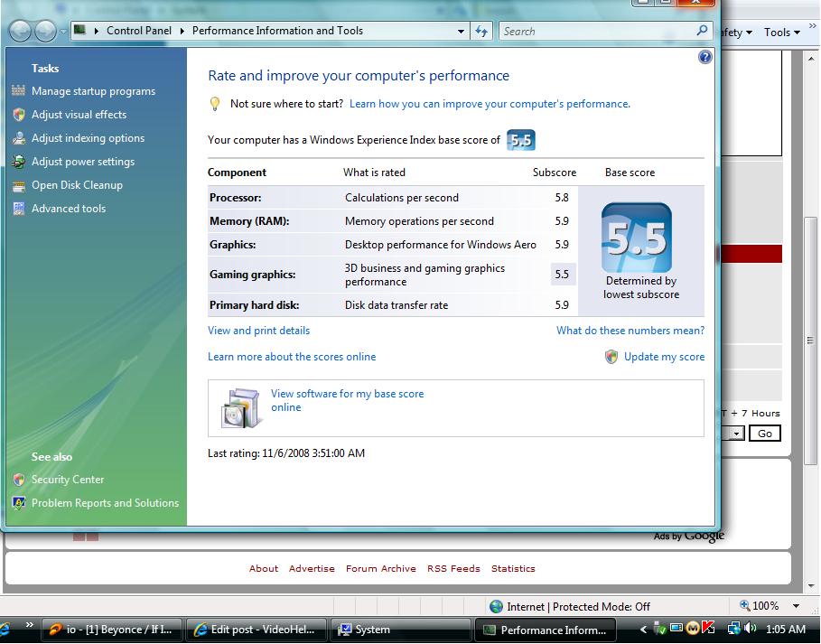Image resolution: width=821 pixels, height=644 pixels.
Task: Open the recent pages dropdown beside the Forward button
Action: click(63, 32)
